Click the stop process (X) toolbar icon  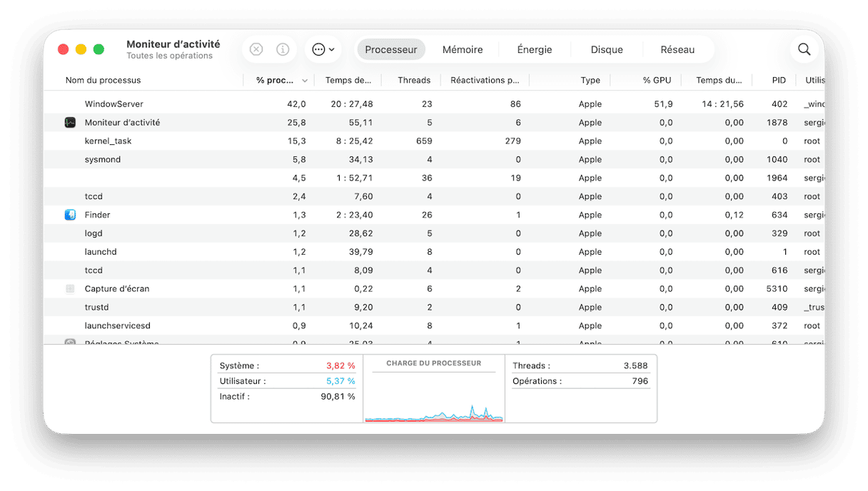click(256, 49)
